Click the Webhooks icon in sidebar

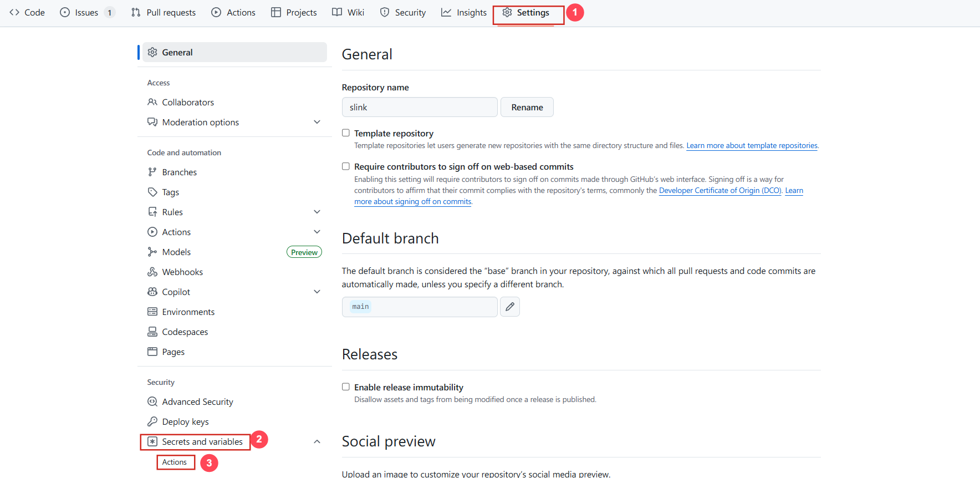[x=152, y=272]
